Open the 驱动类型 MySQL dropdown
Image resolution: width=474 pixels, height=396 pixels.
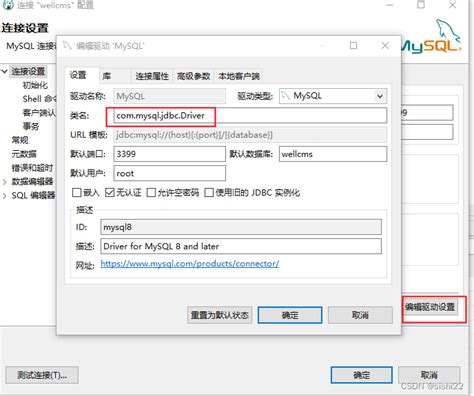pyautogui.click(x=333, y=96)
